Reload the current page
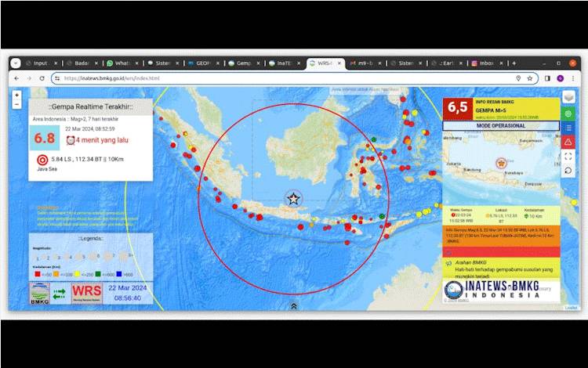The image size is (588, 368). [42, 78]
